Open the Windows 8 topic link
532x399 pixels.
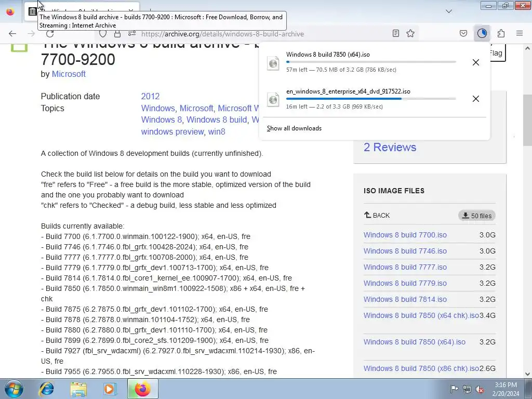point(162,120)
